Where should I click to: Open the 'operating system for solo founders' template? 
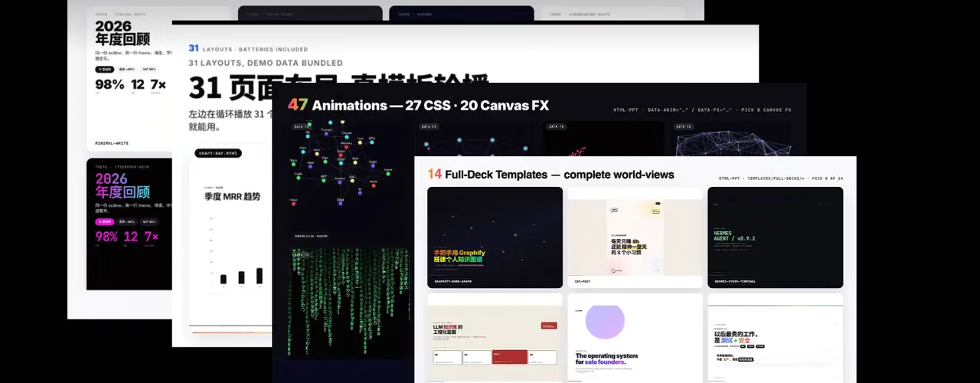tap(635, 338)
